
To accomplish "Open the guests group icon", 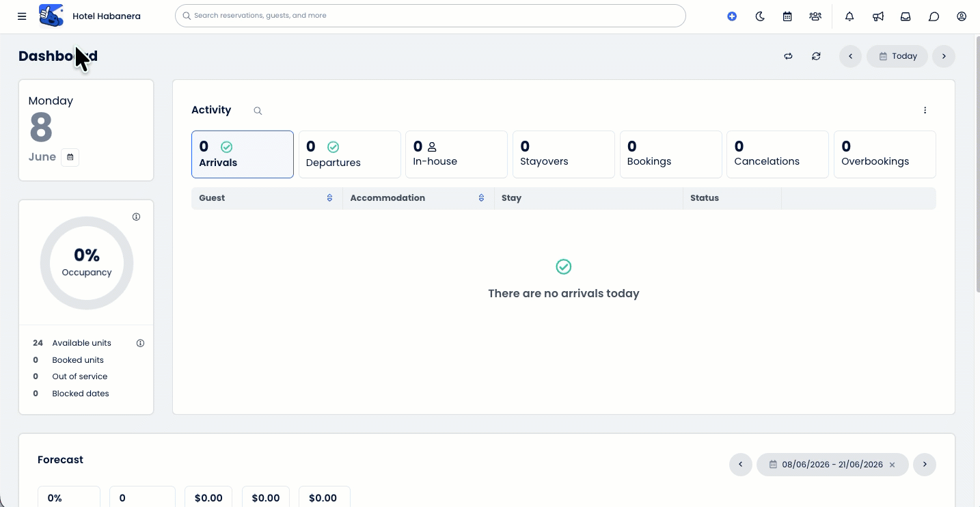I will point(815,16).
